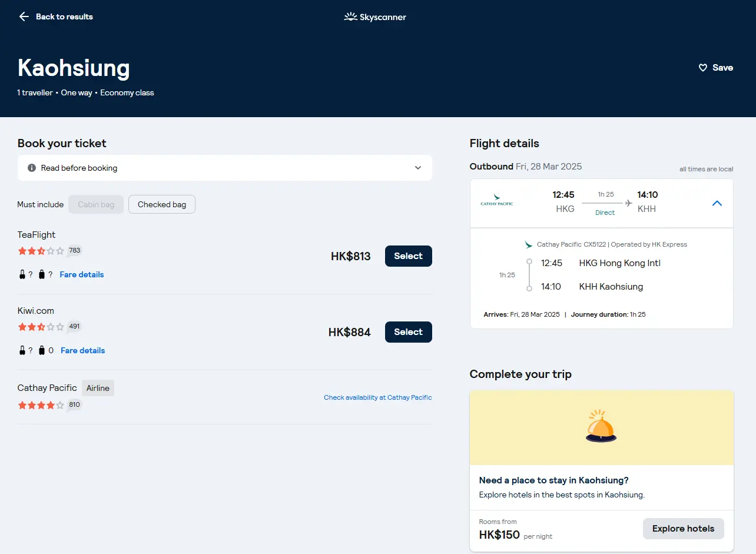Click the Explore hotels button

click(683, 529)
